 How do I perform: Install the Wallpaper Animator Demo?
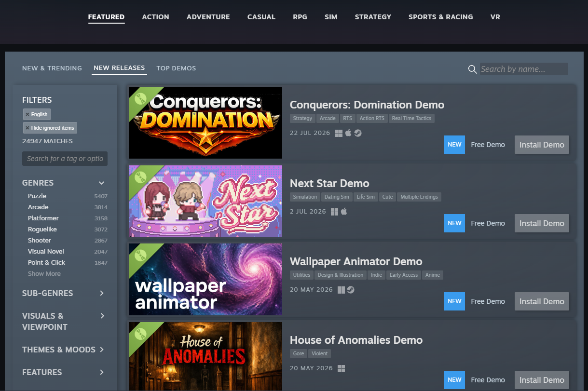[542, 301]
